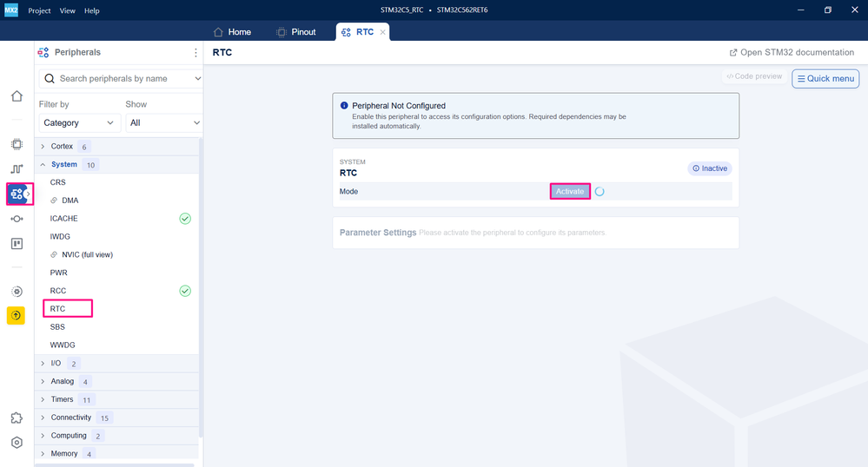Image resolution: width=868 pixels, height=467 pixels.
Task: Click the Code preview button
Action: point(754,76)
